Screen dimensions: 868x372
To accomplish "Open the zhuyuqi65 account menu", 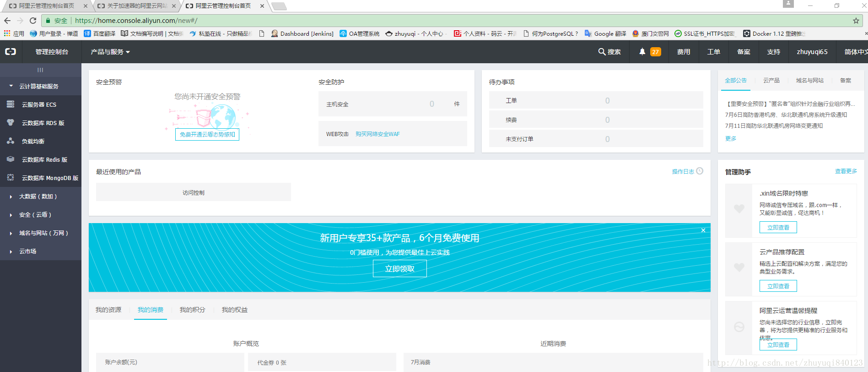I will point(812,52).
